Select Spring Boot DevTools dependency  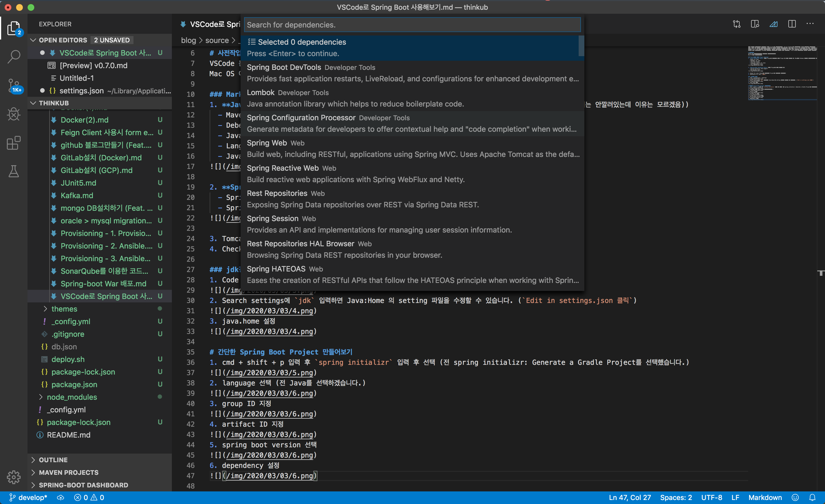pos(412,73)
